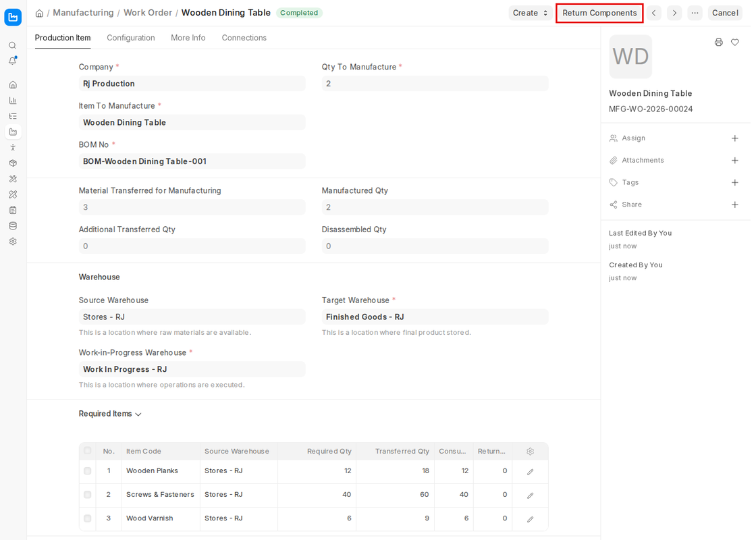This screenshot has height=540, width=756.
Task: Open the pencil ruler sidebar icon
Action: click(13, 194)
